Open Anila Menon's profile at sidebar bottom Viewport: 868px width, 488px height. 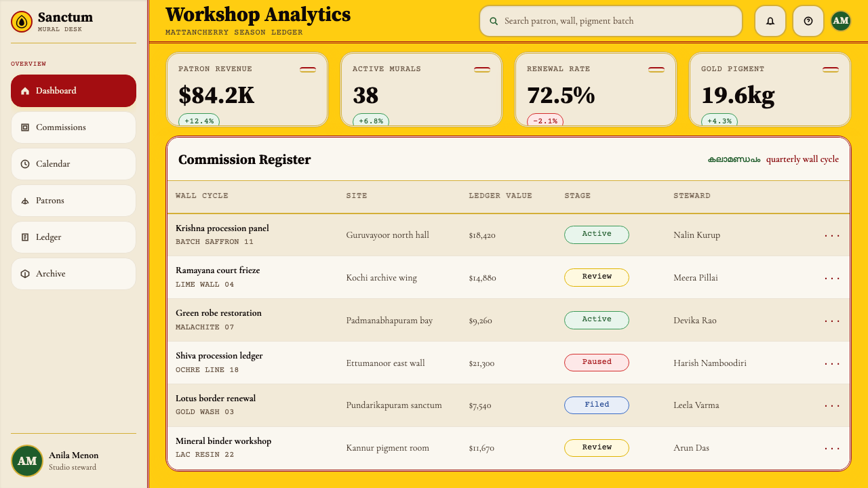click(73, 461)
